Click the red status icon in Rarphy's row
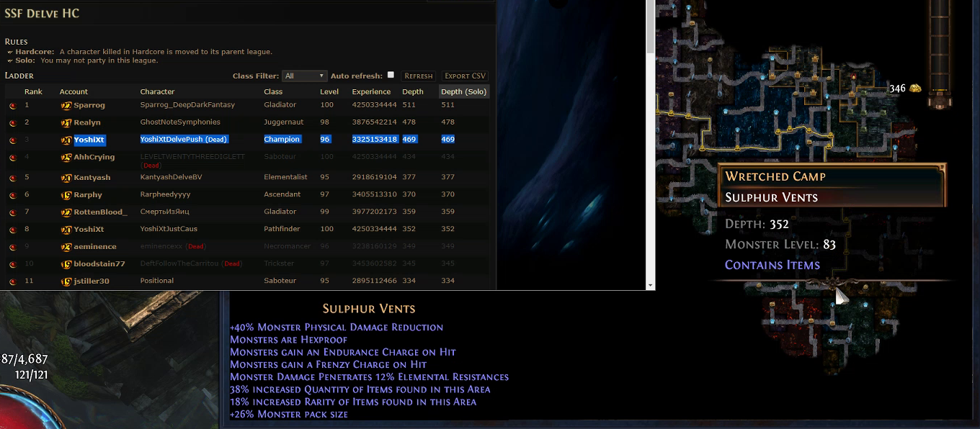The width and height of the screenshot is (980, 429). 12,195
